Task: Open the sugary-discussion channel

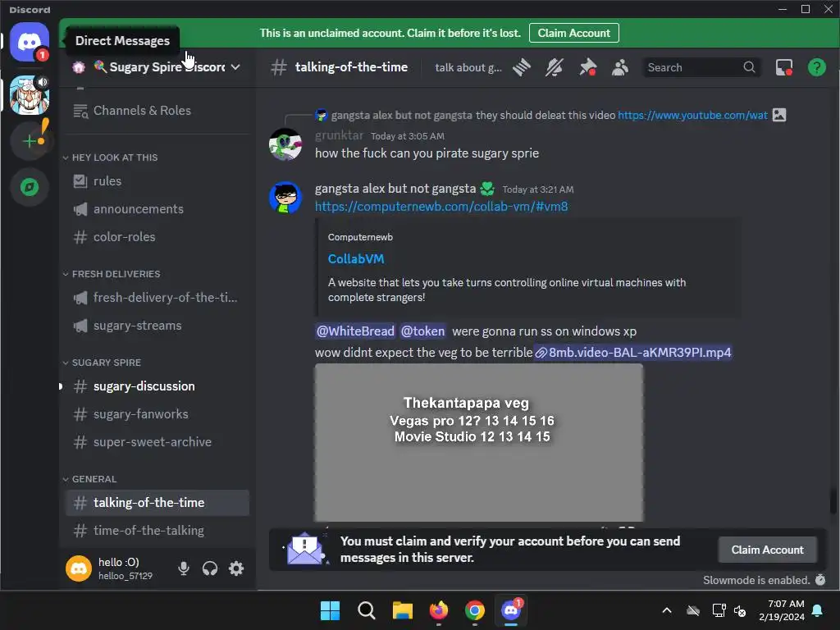Action: coord(157,386)
